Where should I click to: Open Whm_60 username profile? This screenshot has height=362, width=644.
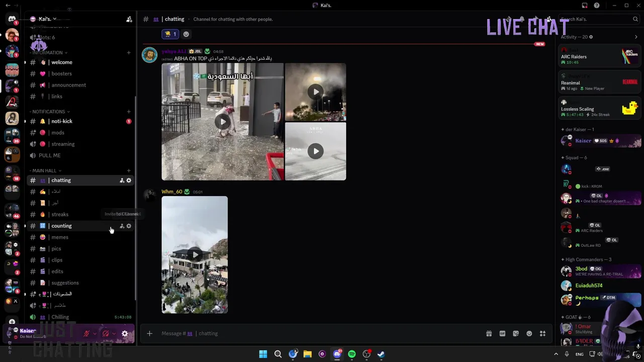tap(172, 192)
